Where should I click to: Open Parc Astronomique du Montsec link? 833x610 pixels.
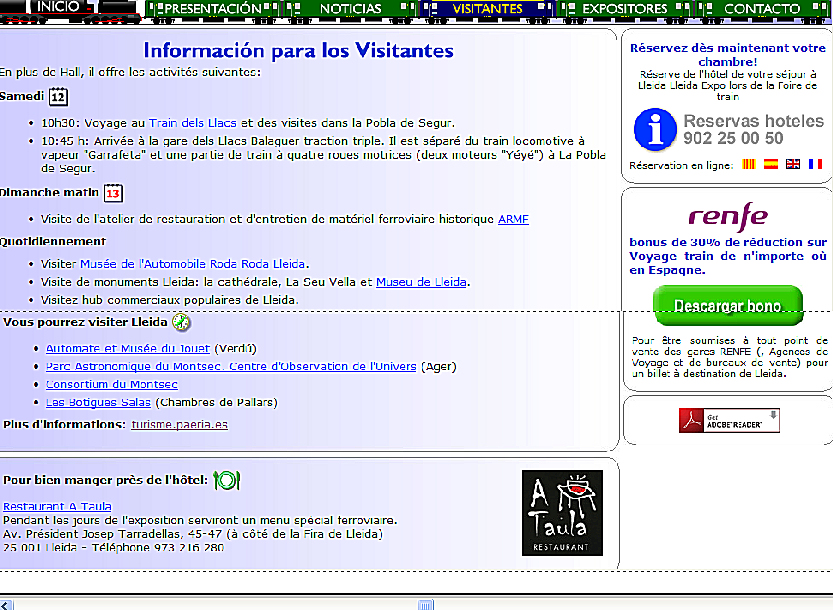point(231,367)
